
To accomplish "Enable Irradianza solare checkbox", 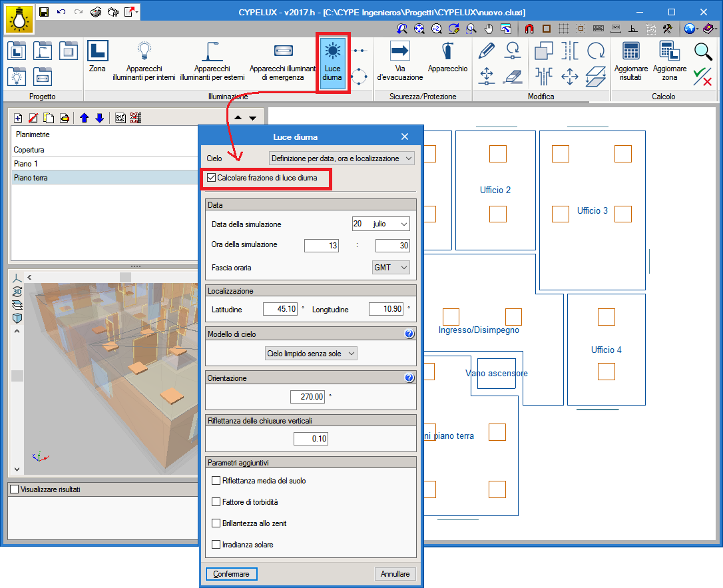I will pyautogui.click(x=216, y=544).
